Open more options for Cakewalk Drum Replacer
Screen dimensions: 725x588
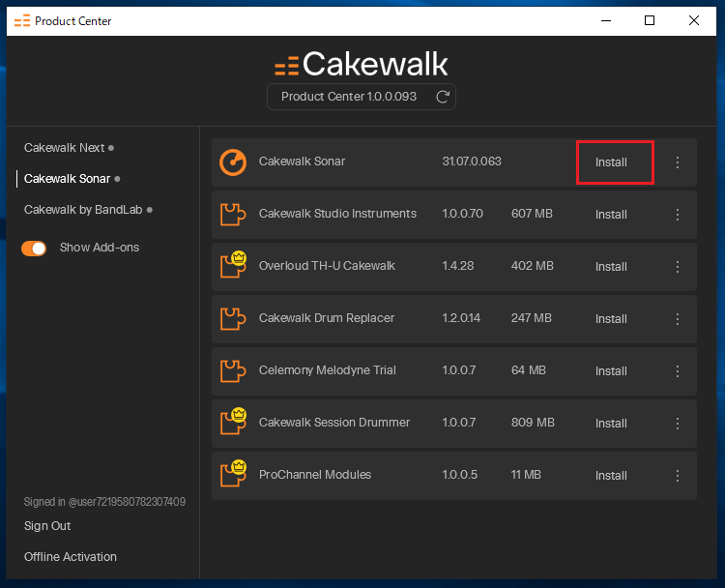click(678, 319)
